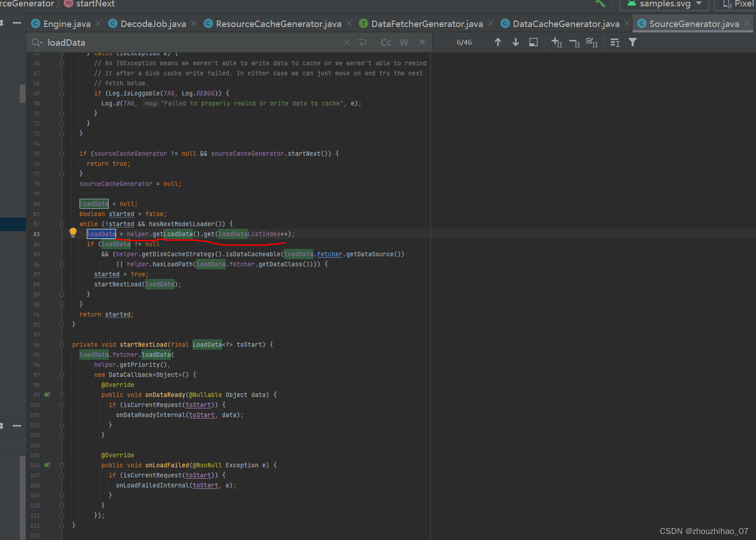The image size is (756, 540).
Task: Toggle multiline search lines icon
Action: pyautogui.click(x=615, y=42)
